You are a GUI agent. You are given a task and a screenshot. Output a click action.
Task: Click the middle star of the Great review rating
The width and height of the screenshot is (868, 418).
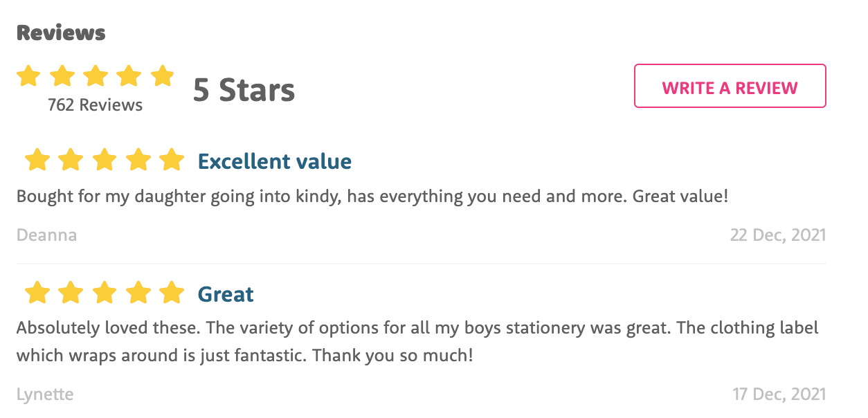point(105,293)
